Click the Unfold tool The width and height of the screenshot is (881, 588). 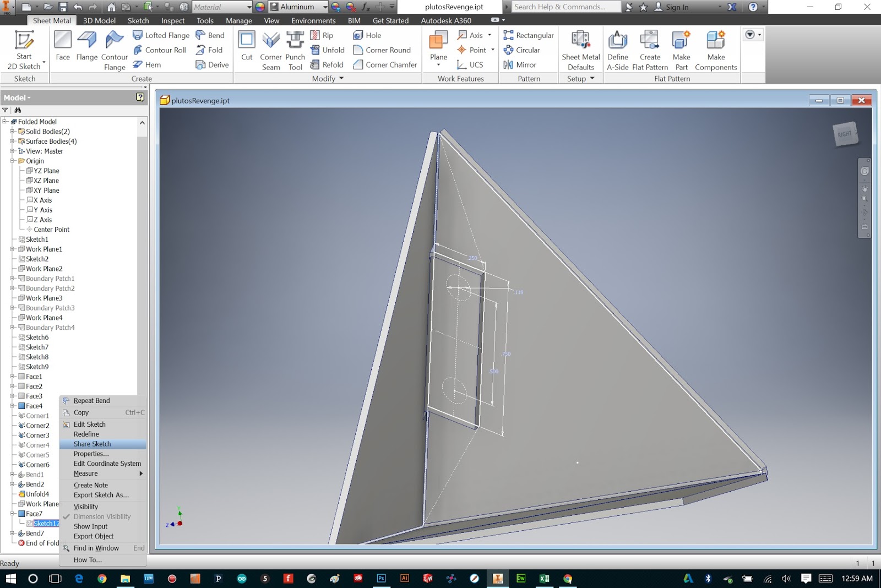click(328, 50)
